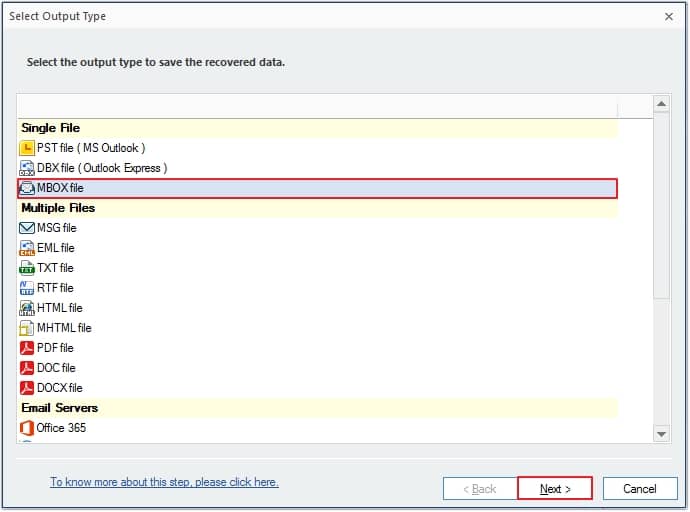The image size is (690, 512).
Task: Click the RTF file icon
Action: click(27, 288)
